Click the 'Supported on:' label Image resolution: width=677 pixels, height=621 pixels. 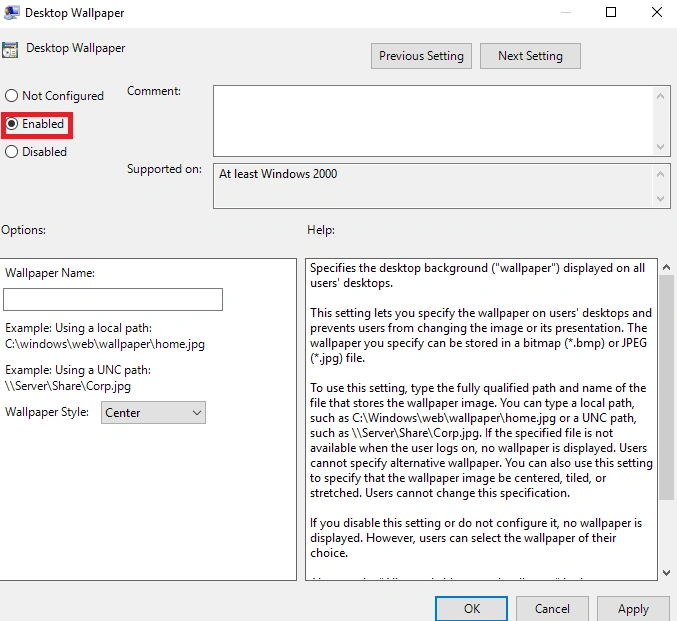point(164,169)
